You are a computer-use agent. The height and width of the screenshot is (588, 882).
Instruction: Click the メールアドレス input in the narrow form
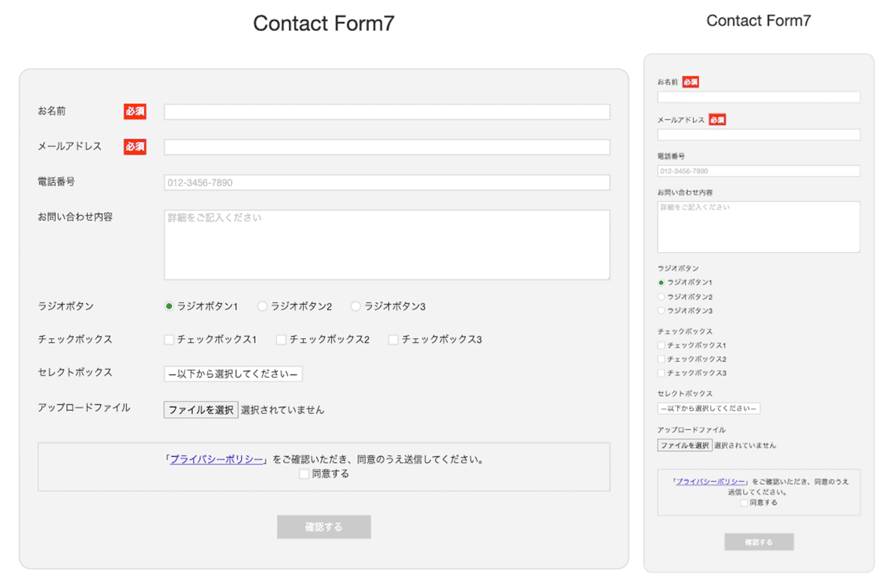click(759, 135)
